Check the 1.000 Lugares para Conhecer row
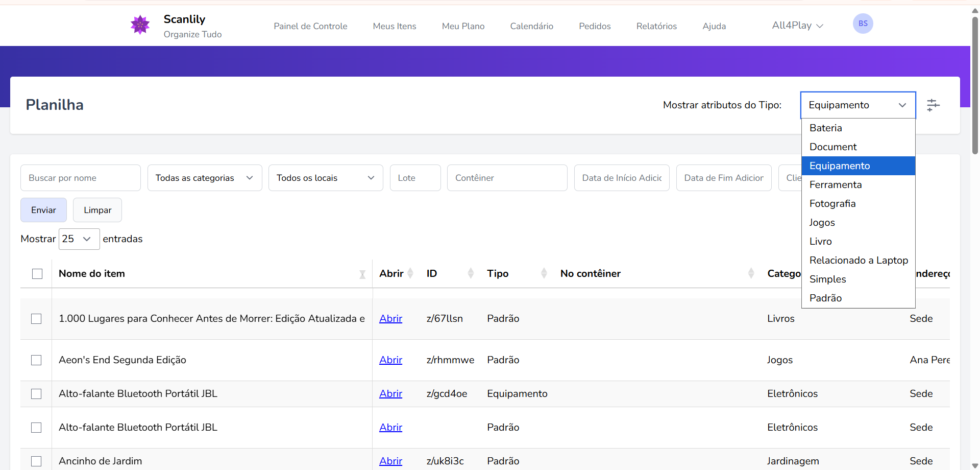 tap(36, 319)
